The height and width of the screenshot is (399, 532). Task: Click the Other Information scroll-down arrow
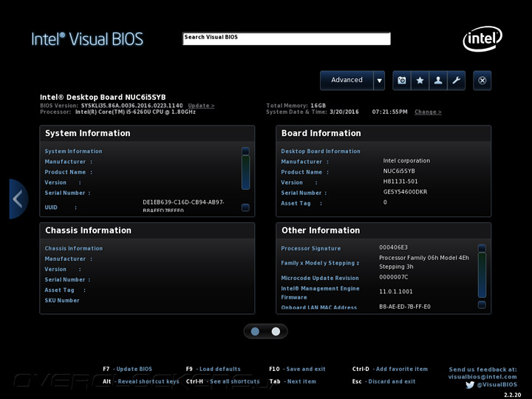point(482,304)
